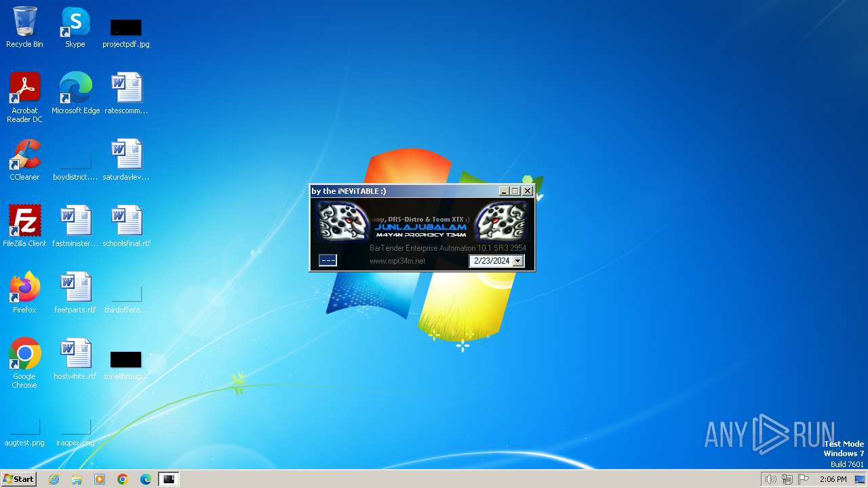Open the Windows Start menu
This screenshot has height=488, width=868.
point(18,479)
